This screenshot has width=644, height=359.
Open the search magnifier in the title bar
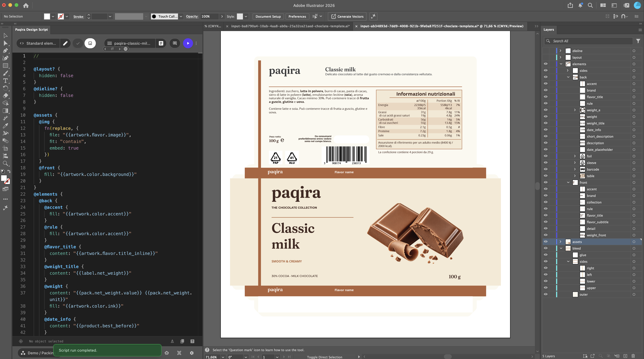[x=590, y=5]
